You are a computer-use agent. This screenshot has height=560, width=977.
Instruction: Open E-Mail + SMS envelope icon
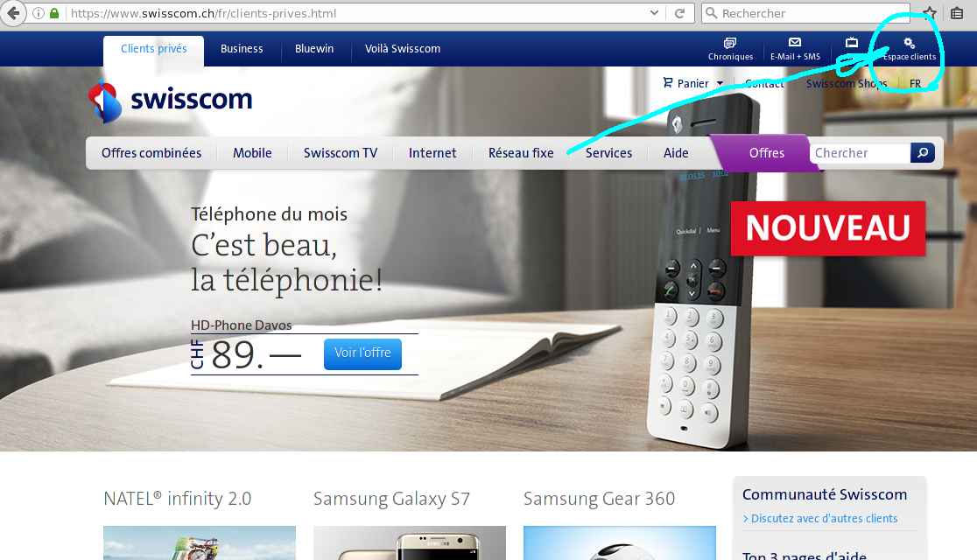tap(794, 42)
